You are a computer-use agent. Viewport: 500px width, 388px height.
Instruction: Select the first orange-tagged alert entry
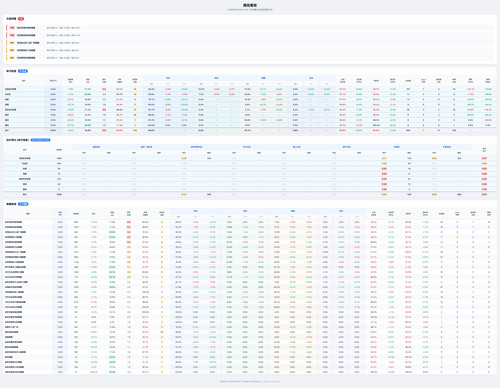click(249, 43)
